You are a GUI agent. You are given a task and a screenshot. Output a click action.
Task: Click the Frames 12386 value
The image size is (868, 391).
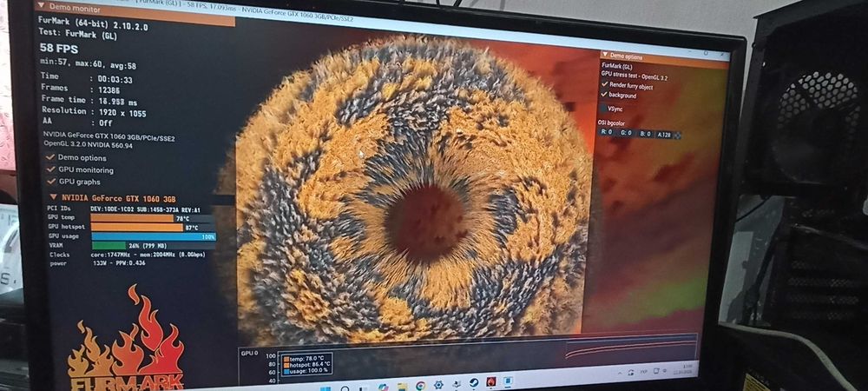(x=108, y=89)
